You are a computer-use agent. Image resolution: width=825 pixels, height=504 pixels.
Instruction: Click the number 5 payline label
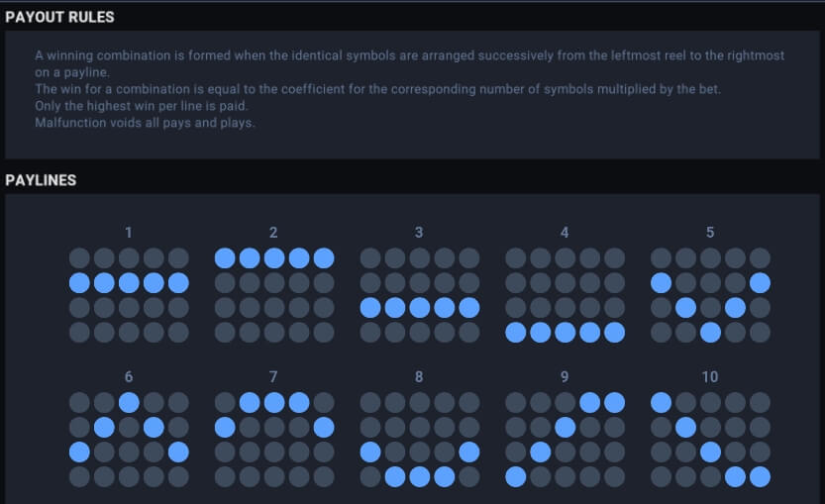tap(710, 233)
